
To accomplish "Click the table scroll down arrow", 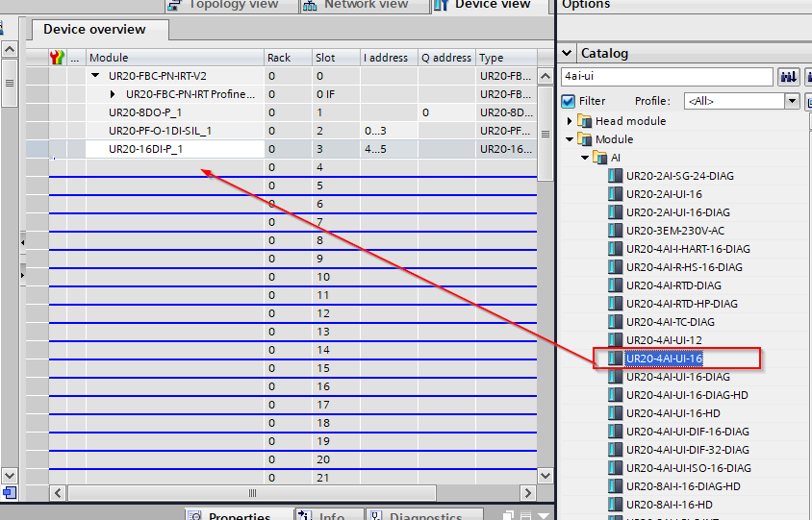I will tap(546, 475).
